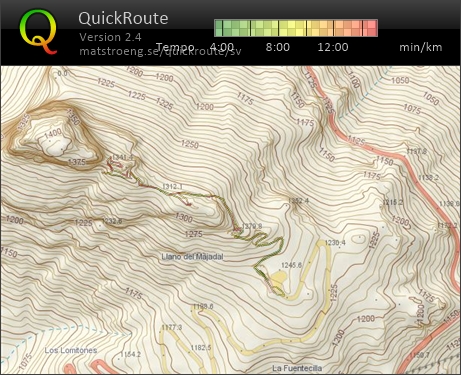Click the Version 2.4 label
The width and height of the screenshot is (461, 375).
coord(110,37)
